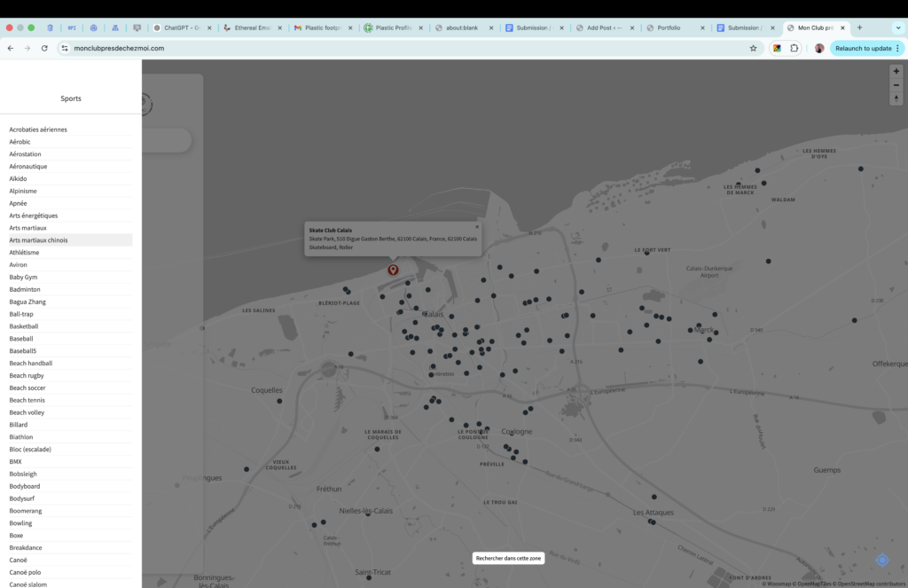
Task: Close the Skate Club Calais popup
Action: [476, 225]
